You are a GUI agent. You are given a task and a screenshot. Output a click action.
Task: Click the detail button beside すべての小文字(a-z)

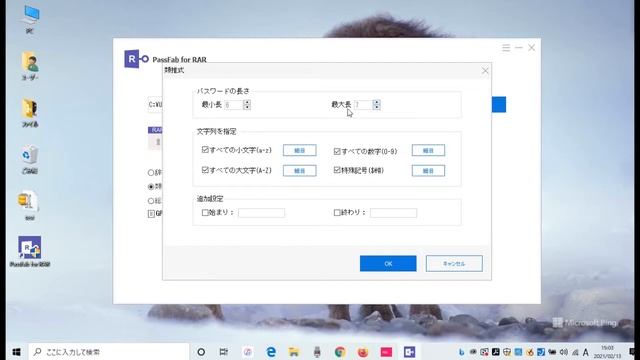(300, 150)
